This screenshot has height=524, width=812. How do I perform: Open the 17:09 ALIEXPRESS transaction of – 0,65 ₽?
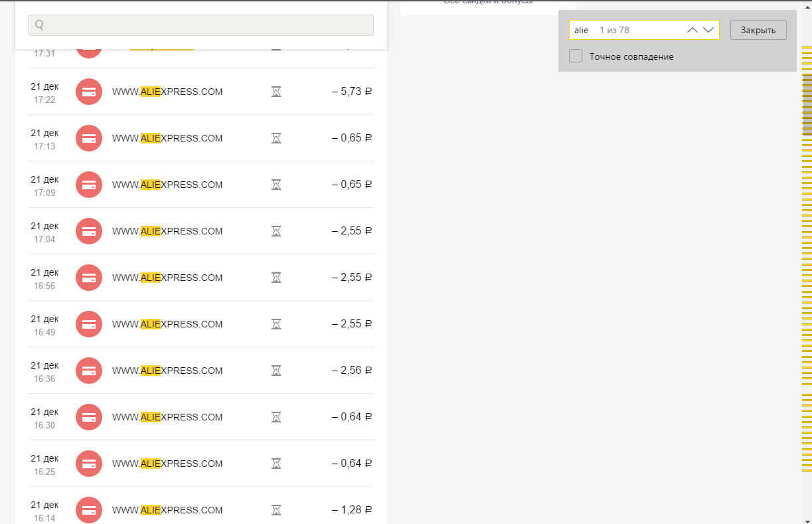tap(201, 185)
